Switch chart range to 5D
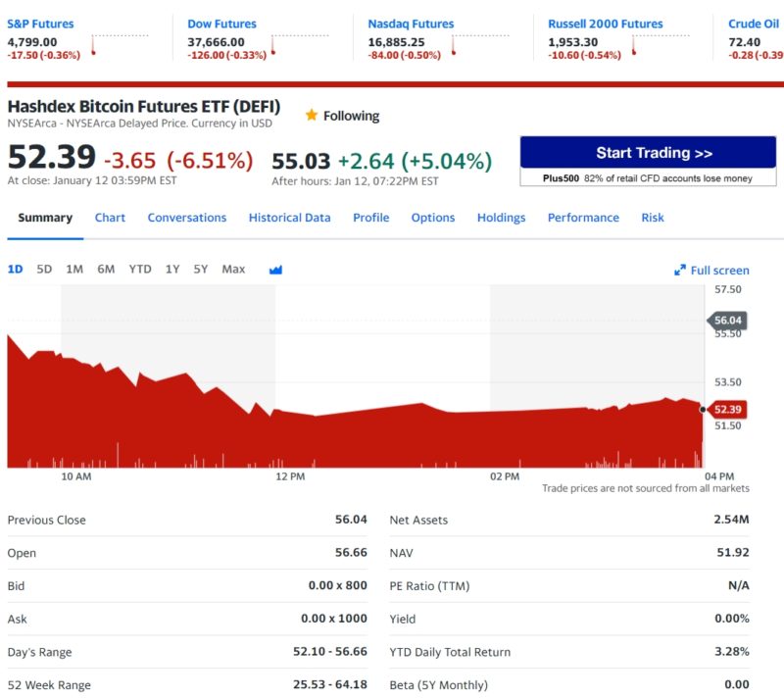Image resolution: width=784 pixels, height=698 pixels. 44,269
